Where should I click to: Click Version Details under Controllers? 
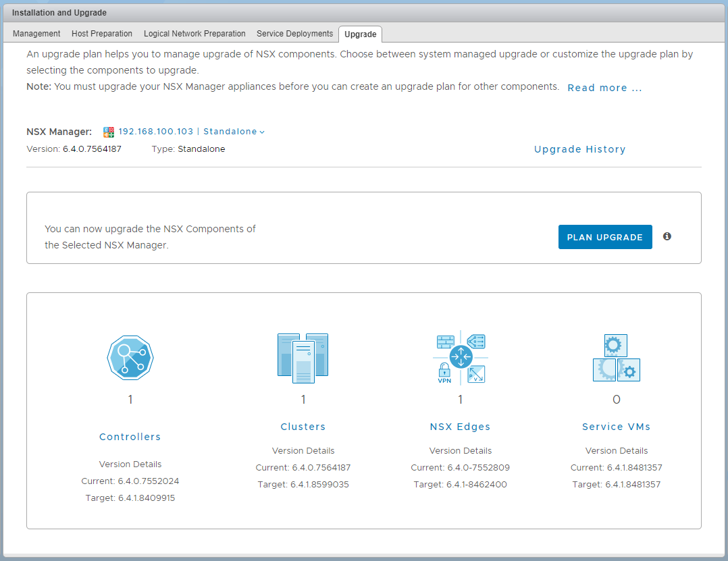coord(130,464)
